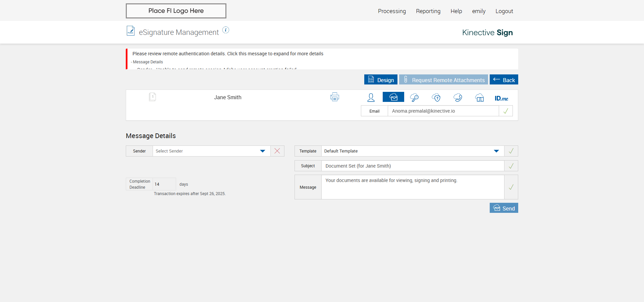Choose the phone authentication cloud icon
Screen dimensions: 644x302
[x=458, y=98]
